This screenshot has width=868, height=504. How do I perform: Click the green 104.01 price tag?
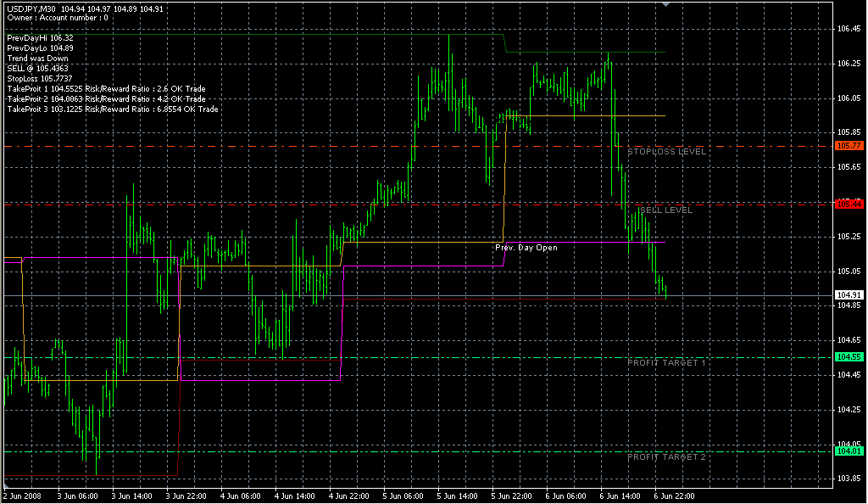click(x=849, y=451)
